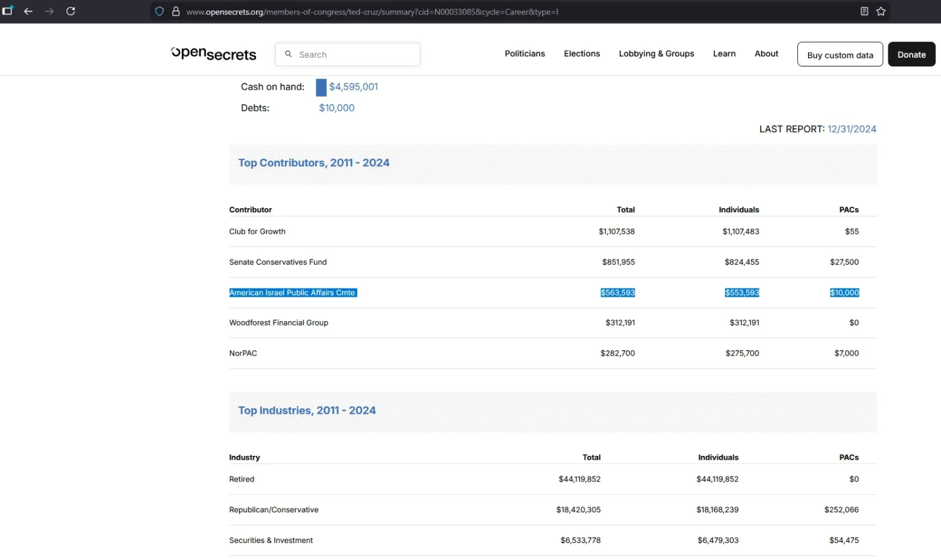Click the Total header in contributors table
Screen dimensions: 941x560
click(626, 209)
